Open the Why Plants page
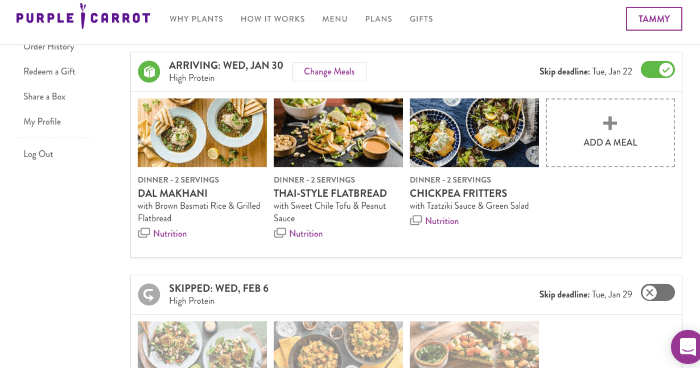700x368 pixels. (x=196, y=19)
